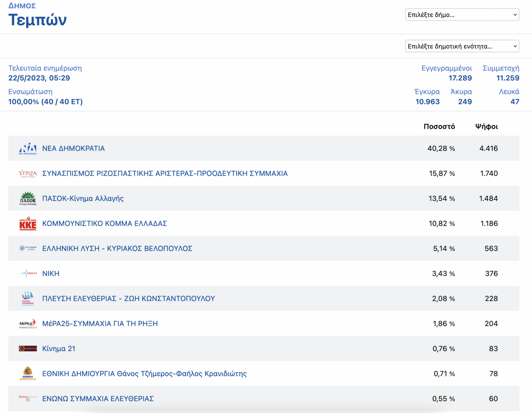Click the '3,43 %' percentage cell

click(x=443, y=274)
